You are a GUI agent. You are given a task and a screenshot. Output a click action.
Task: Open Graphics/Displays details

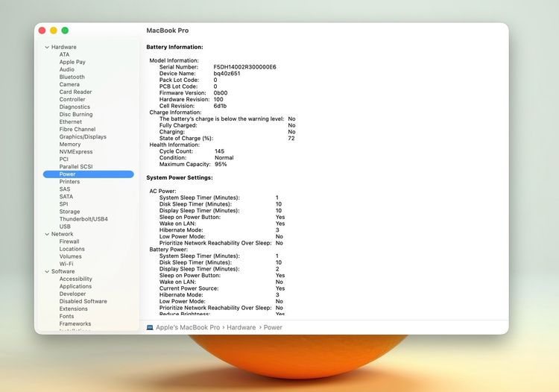pos(83,137)
